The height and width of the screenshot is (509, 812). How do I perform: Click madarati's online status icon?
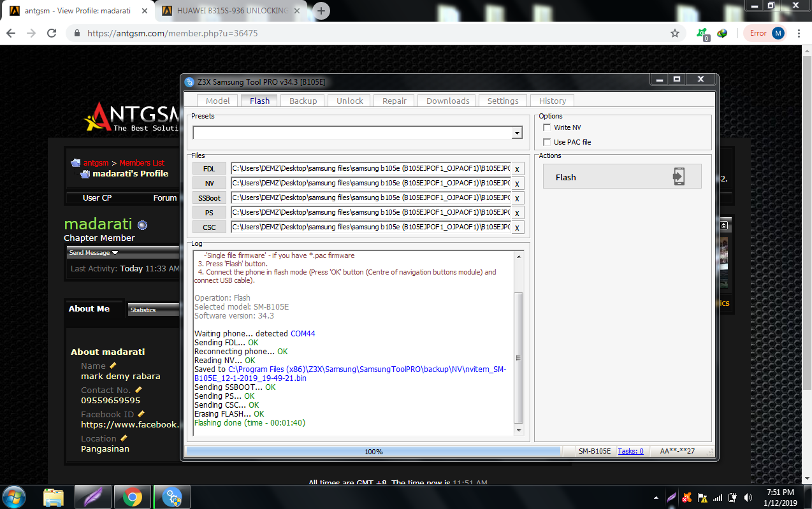(x=142, y=225)
